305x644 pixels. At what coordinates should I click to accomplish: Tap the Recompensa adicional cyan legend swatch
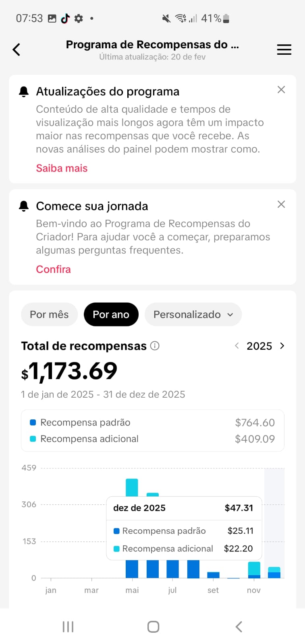coord(33,439)
